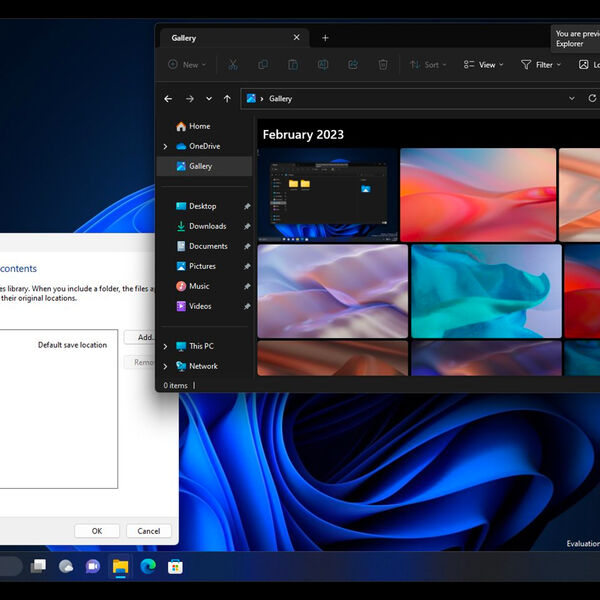Launch Microsoft Store from the taskbar
The image size is (600, 600).
[175, 566]
